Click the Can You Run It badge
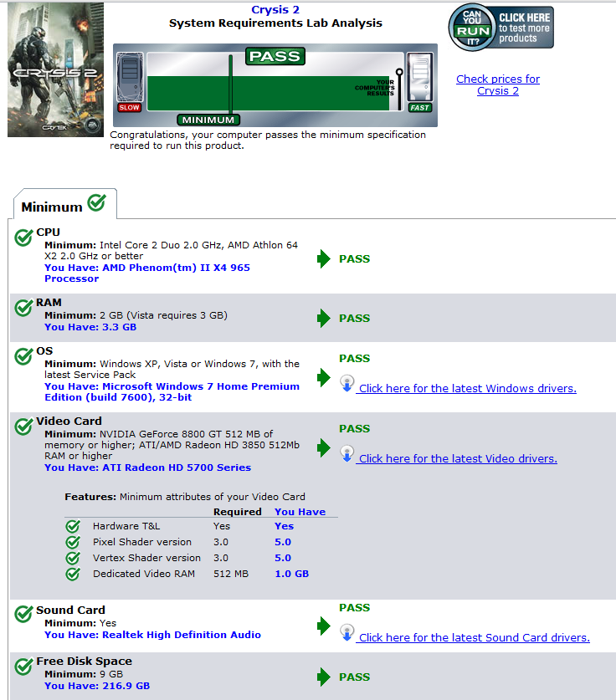 click(501, 28)
